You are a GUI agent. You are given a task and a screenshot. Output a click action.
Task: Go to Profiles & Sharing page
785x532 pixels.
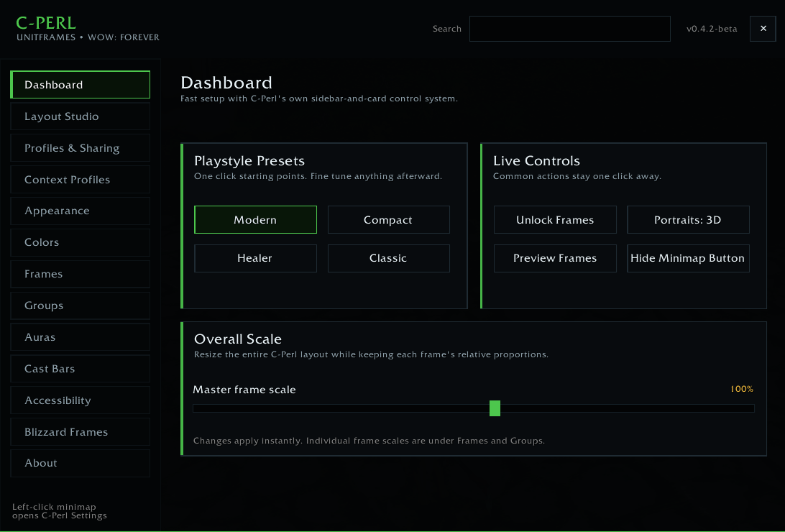[80, 147]
